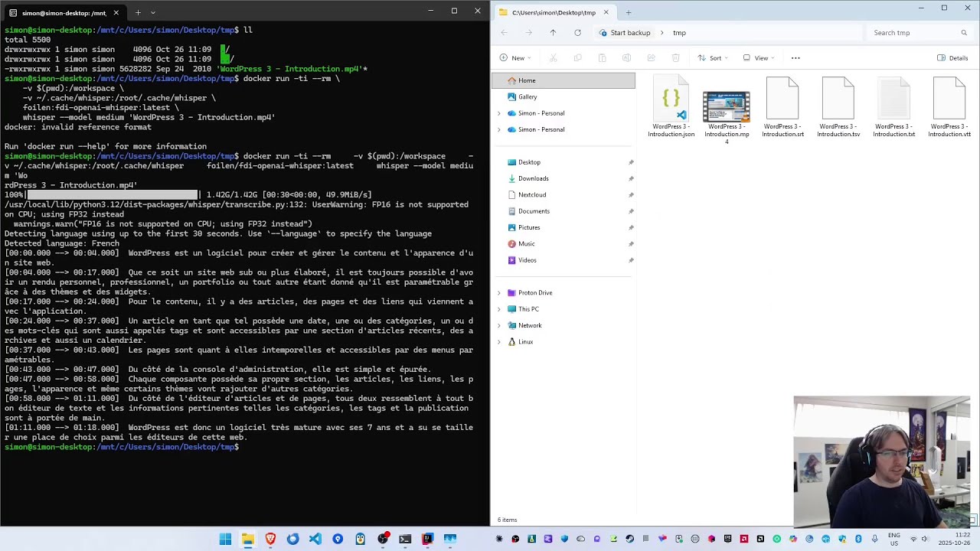Click the Share icon in Explorer toolbar
Image resolution: width=980 pixels, height=551 pixels.
(x=651, y=58)
